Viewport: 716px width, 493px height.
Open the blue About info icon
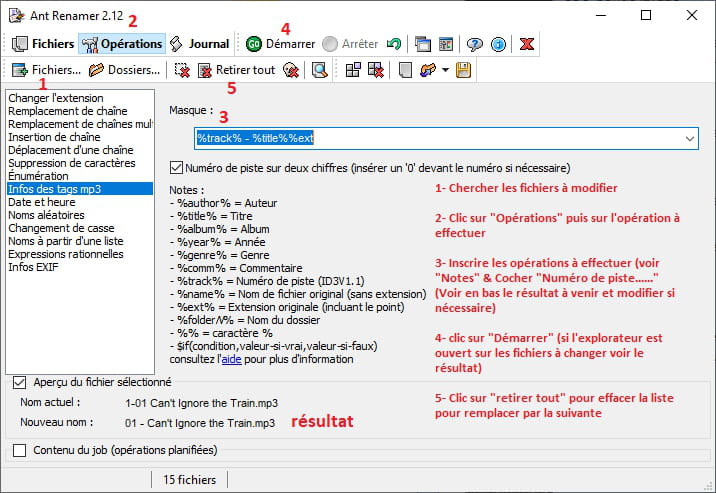[x=498, y=44]
